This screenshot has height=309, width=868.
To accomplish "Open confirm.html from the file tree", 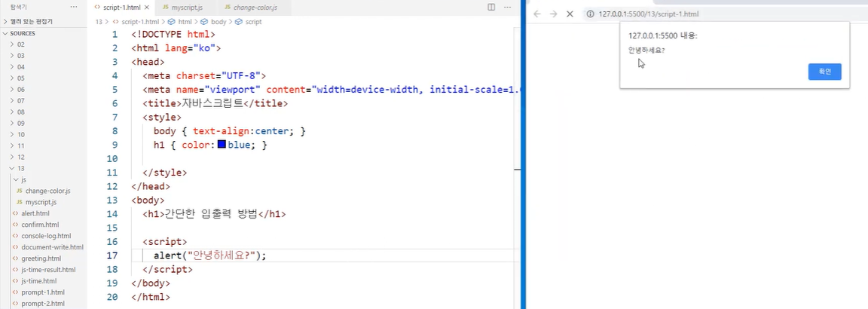I will 43,225.
